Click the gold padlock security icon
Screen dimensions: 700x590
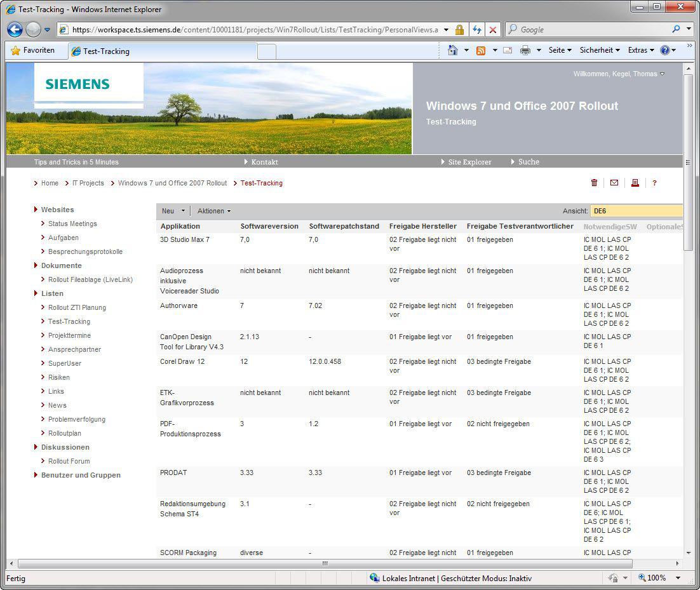pos(459,30)
